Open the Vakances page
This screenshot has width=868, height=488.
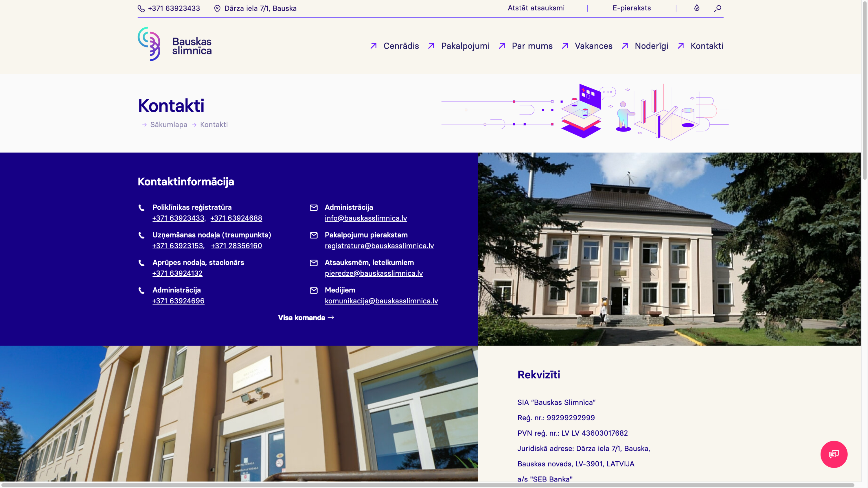(x=593, y=46)
